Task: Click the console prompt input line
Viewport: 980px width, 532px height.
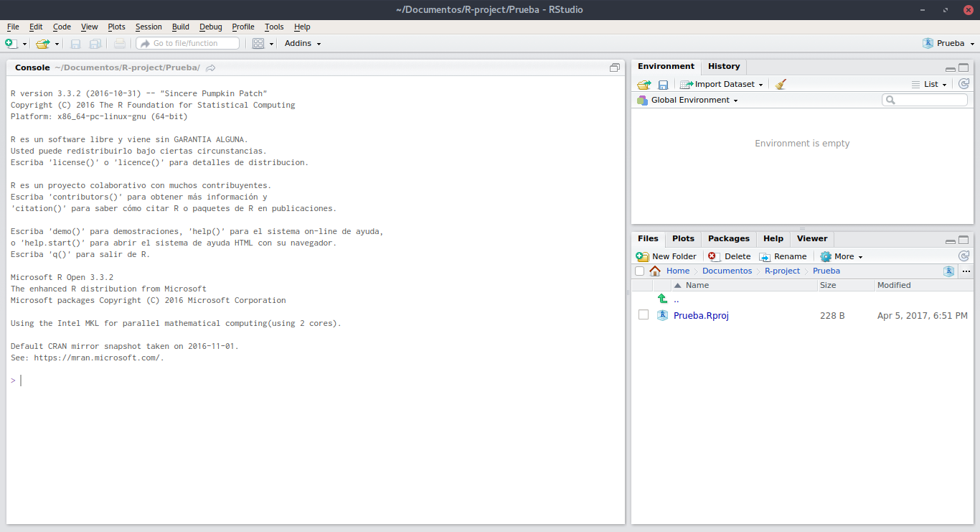Action: (316, 381)
